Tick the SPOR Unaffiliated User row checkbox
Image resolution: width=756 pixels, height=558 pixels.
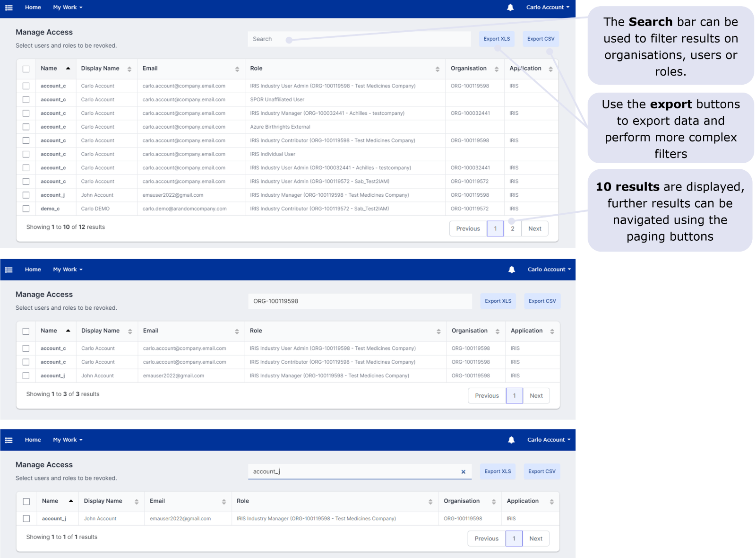pyautogui.click(x=26, y=100)
